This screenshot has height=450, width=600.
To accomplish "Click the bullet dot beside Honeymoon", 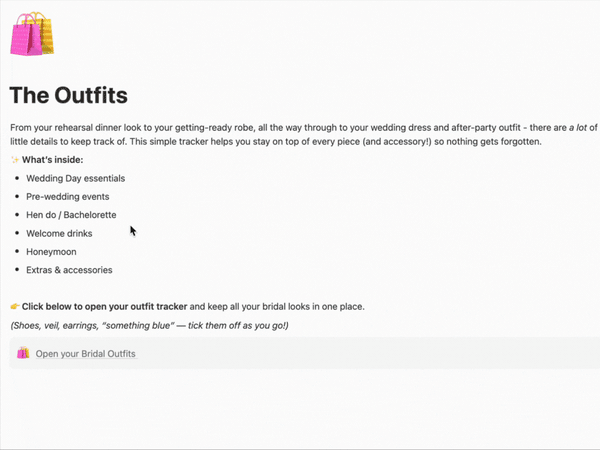I will (x=17, y=252).
